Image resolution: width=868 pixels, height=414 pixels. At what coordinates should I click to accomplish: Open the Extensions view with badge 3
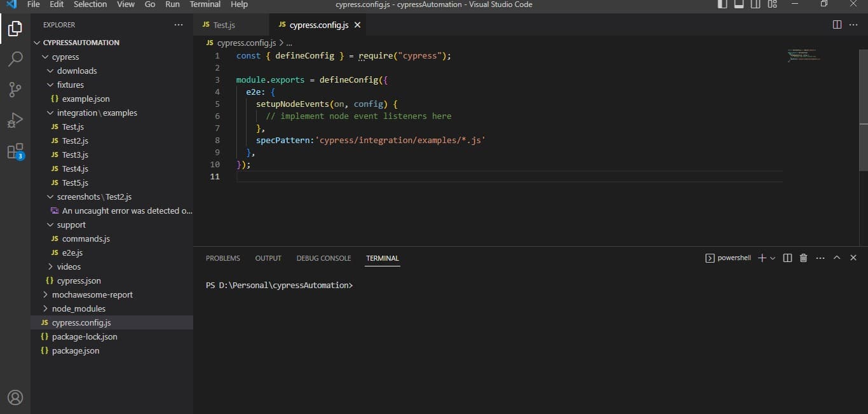(x=15, y=151)
